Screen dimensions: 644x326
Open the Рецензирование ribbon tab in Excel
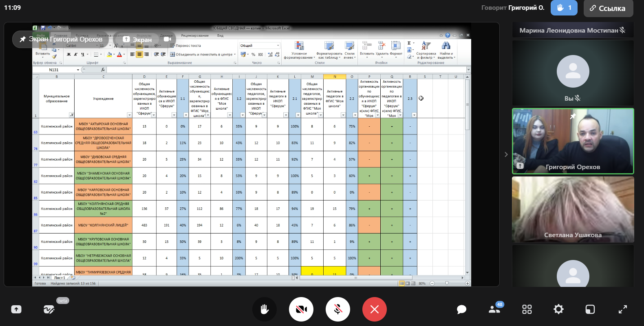point(195,35)
